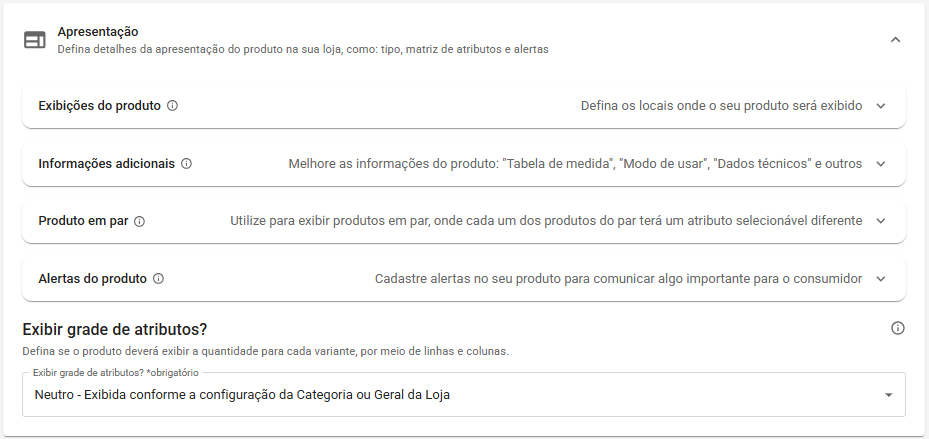This screenshot has width=929, height=439.
Task: Expand the Produto em par chevron
Action: (x=880, y=221)
